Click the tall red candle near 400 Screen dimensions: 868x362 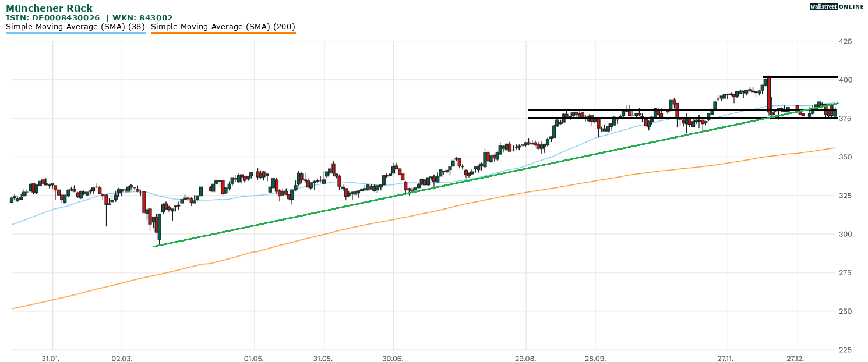(x=769, y=93)
